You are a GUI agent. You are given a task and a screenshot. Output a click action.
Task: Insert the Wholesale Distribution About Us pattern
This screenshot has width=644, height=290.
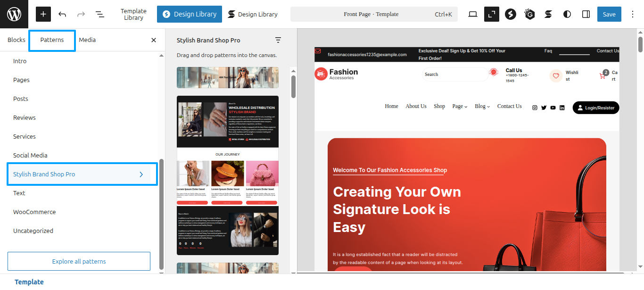click(228, 175)
